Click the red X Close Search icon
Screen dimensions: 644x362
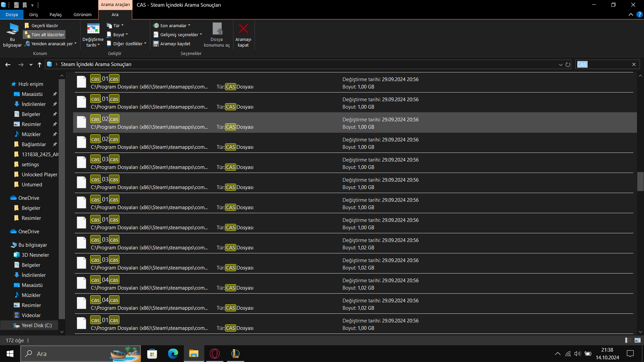click(243, 29)
